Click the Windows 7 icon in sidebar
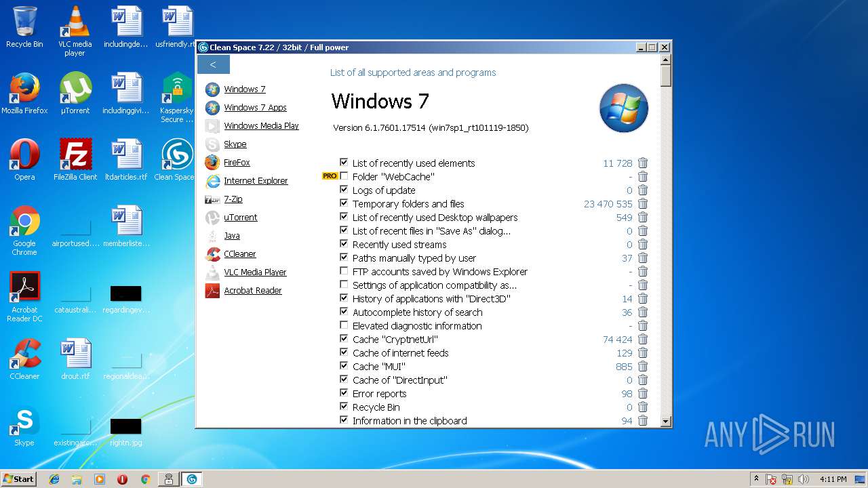The image size is (868, 488). tap(212, 89)
